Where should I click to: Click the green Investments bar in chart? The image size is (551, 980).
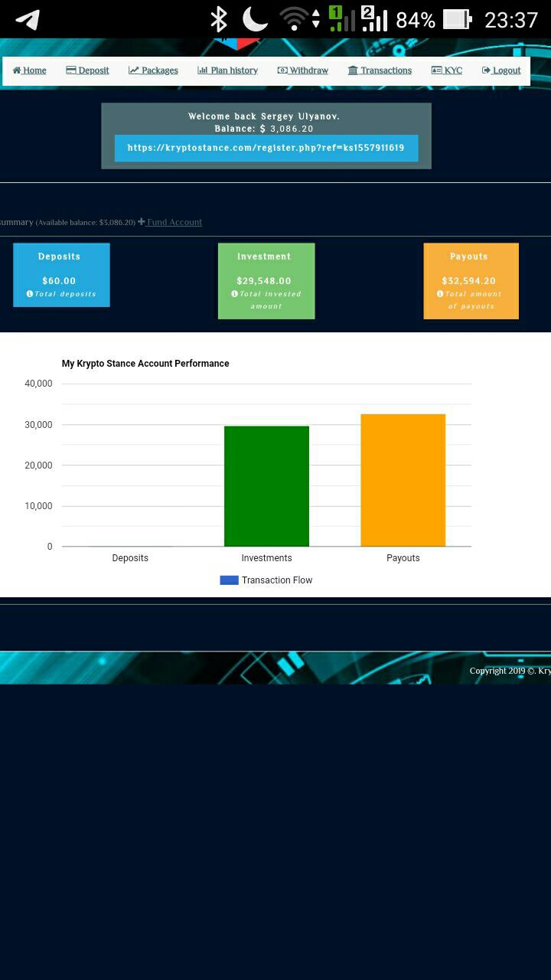[x=266, y=486]
